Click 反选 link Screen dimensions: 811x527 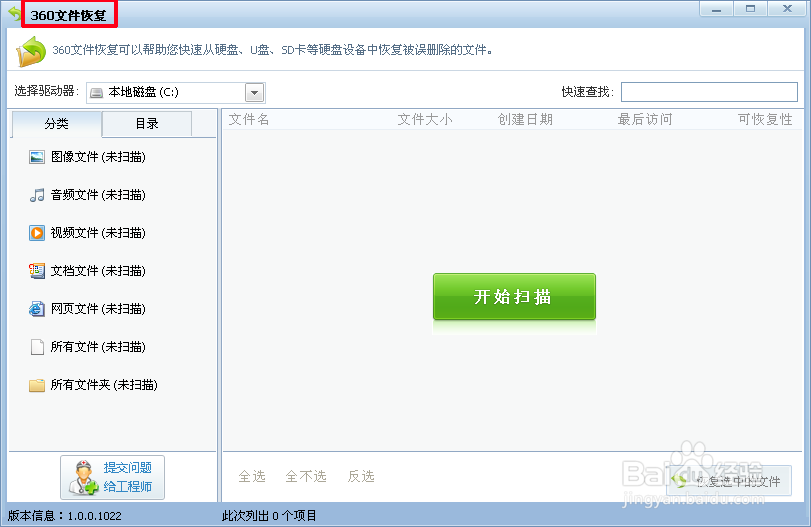point(361,476)
